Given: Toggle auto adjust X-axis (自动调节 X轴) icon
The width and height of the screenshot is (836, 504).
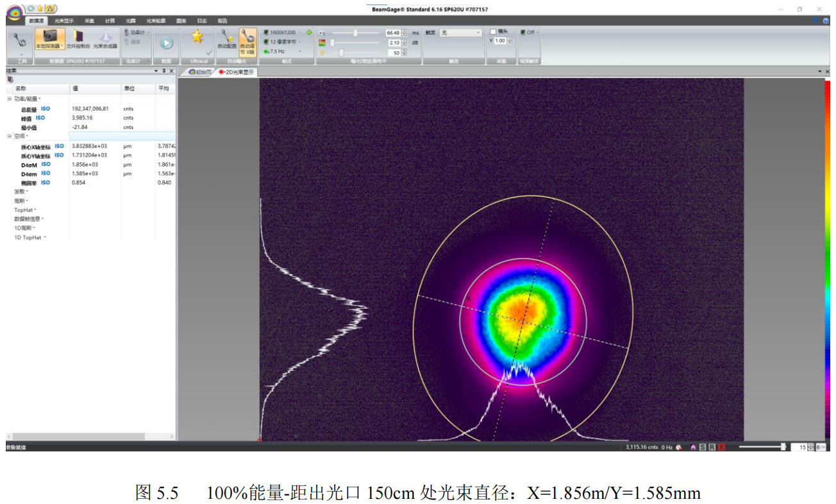Looking at the screenshot, I should tap(247, 40).
